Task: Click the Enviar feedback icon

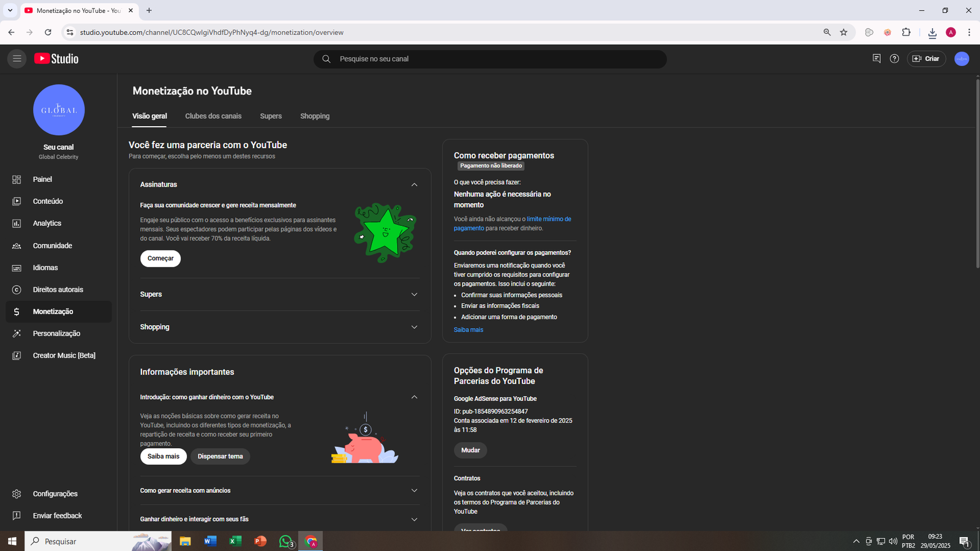Action: [17, 516]
